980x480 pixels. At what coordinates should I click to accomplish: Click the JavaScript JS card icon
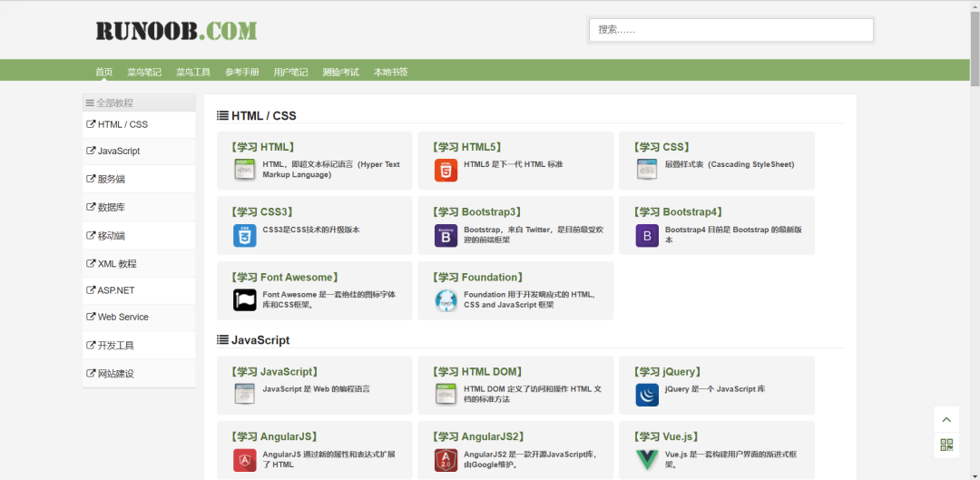tap(244, 395)
